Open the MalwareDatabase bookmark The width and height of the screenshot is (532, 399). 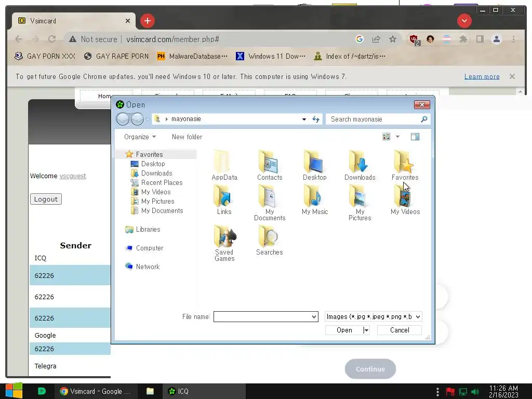(192, 56)
